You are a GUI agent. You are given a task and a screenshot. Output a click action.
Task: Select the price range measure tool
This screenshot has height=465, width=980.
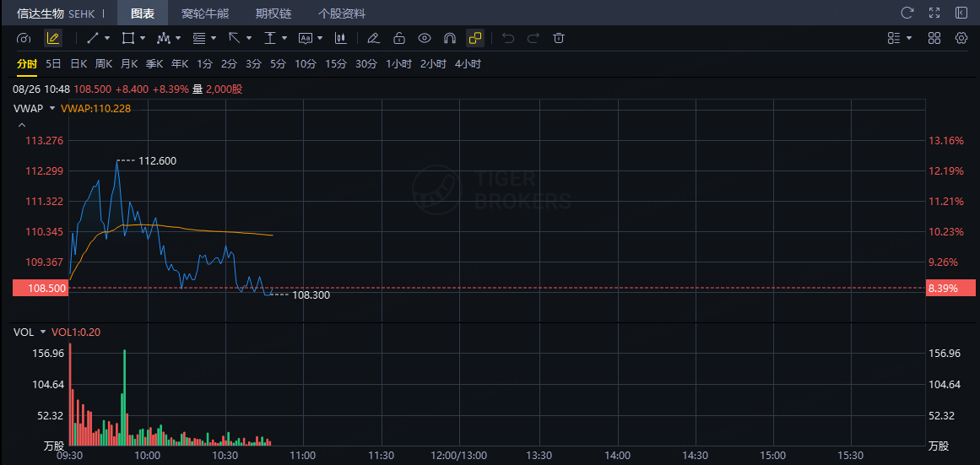tap(270, 39)
